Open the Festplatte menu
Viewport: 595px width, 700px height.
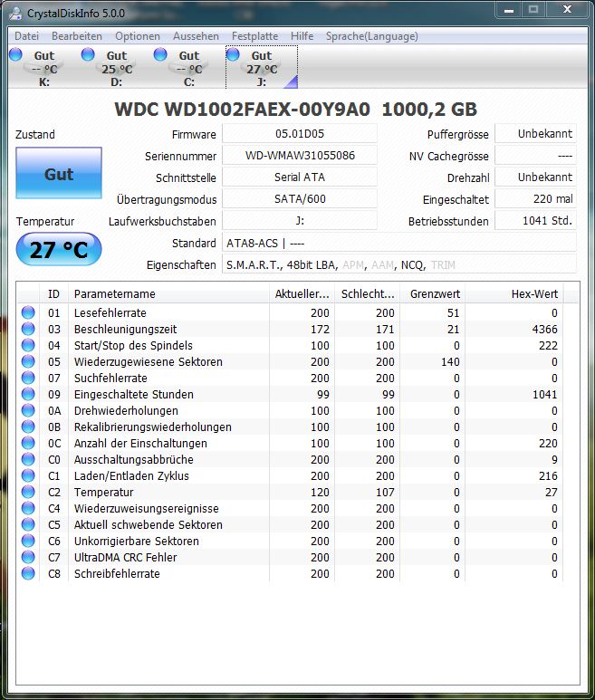click(254, 36)
